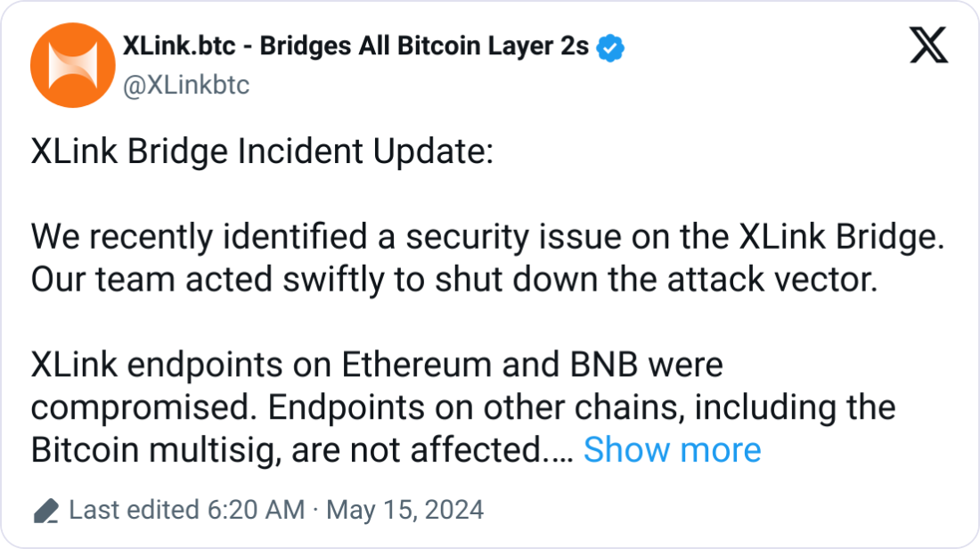Open the 'Last edited' history label

point(135,510)
